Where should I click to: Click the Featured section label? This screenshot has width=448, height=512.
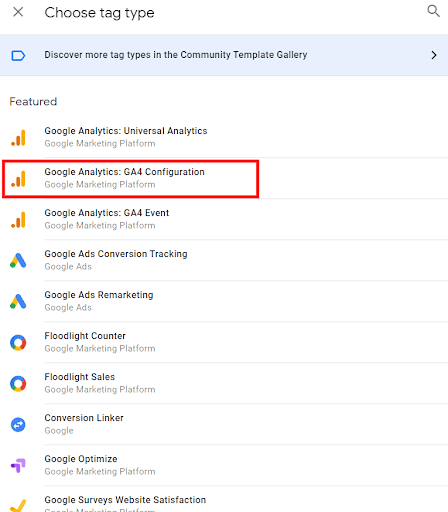tap(33, 101)
